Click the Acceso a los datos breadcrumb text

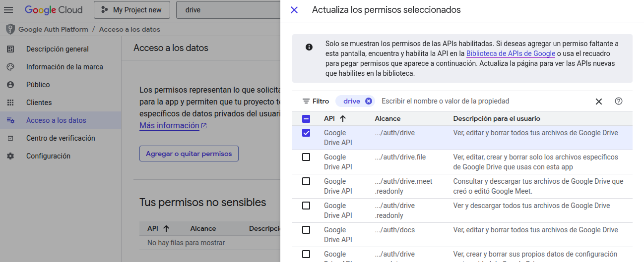[129, 29]
